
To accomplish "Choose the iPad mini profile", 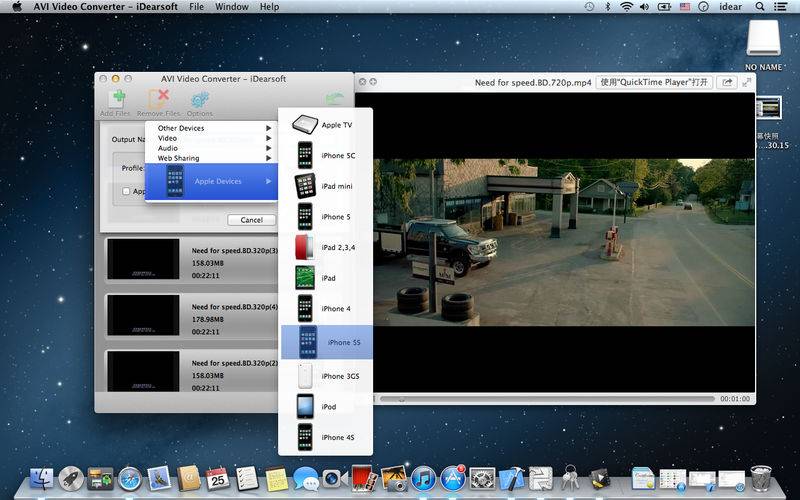I will tap(326, 186).
